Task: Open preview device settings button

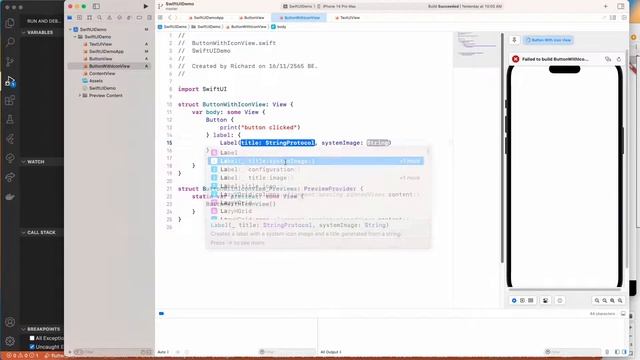Action: click(x=545, y=300)
